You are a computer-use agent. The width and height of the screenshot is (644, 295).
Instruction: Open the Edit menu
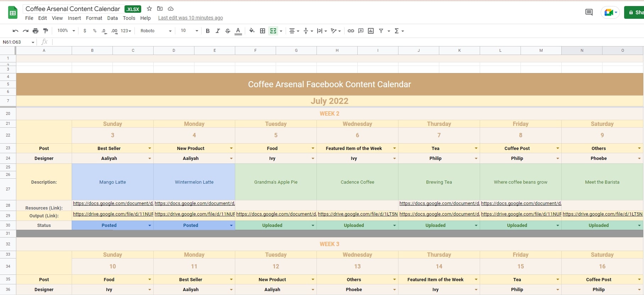click(43, 18)
